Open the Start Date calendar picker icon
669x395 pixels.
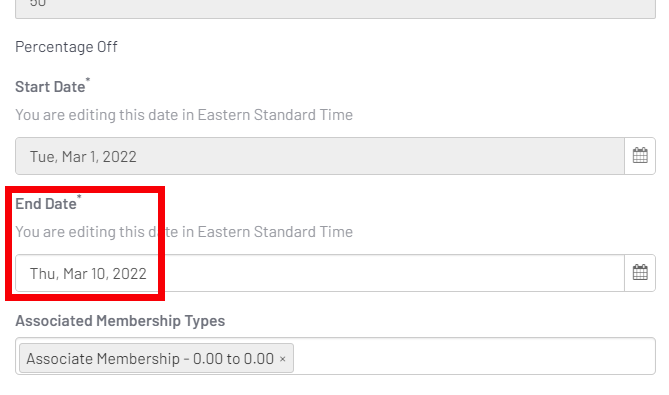(640, 156)
